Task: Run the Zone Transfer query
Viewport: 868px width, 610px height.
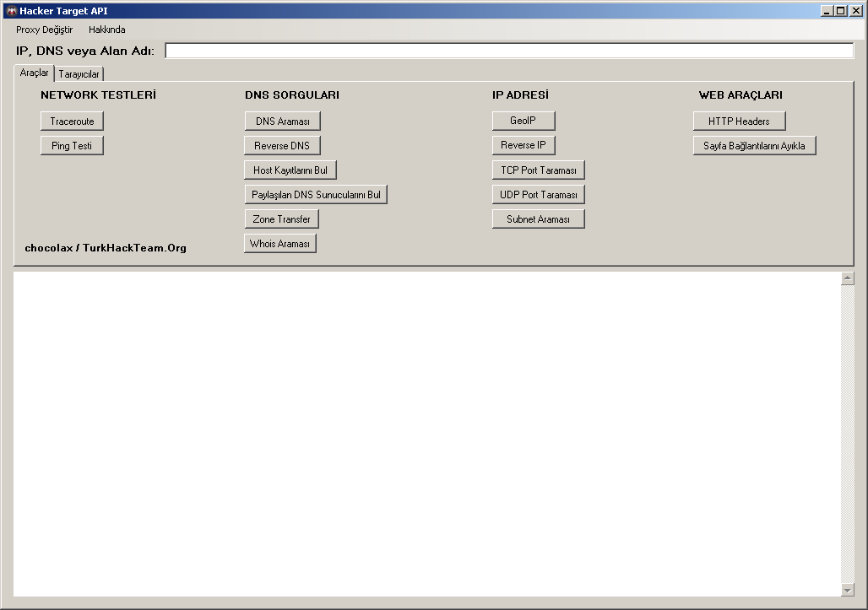Action: pyautogui.click(x=281, y=219)
